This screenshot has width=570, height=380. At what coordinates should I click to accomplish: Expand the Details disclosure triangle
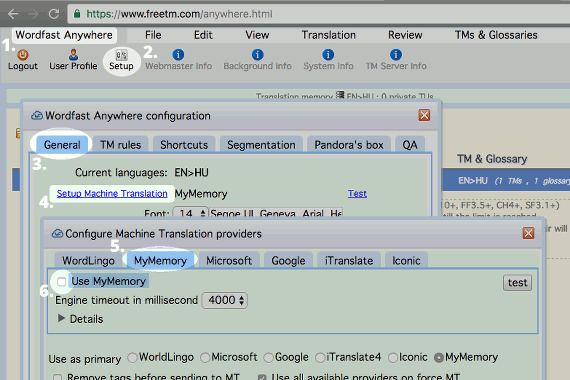point(61,319)
